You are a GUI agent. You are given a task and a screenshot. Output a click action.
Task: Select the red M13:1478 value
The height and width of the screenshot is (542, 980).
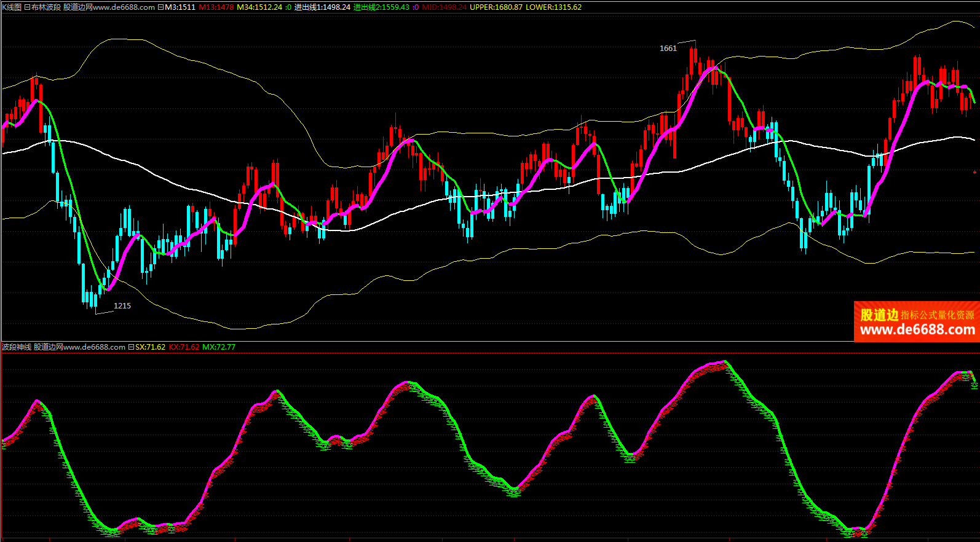pyautogui.click(x=216, y=7)
